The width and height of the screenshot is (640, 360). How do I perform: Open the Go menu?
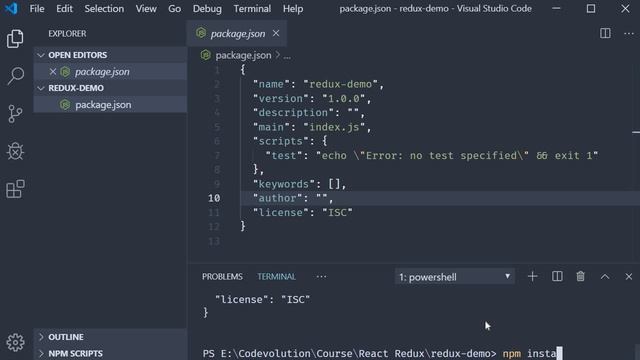[174, 9]
